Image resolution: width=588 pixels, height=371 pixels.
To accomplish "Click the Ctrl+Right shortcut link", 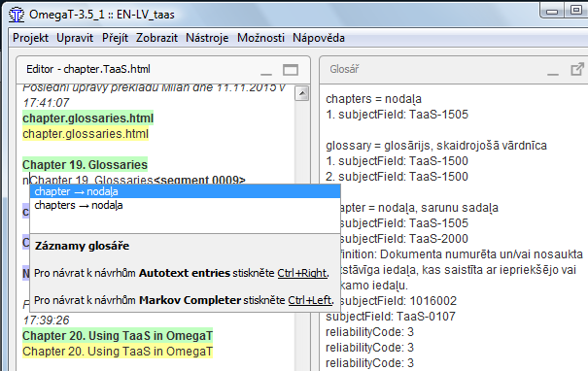I will click(x=302, y=273).
